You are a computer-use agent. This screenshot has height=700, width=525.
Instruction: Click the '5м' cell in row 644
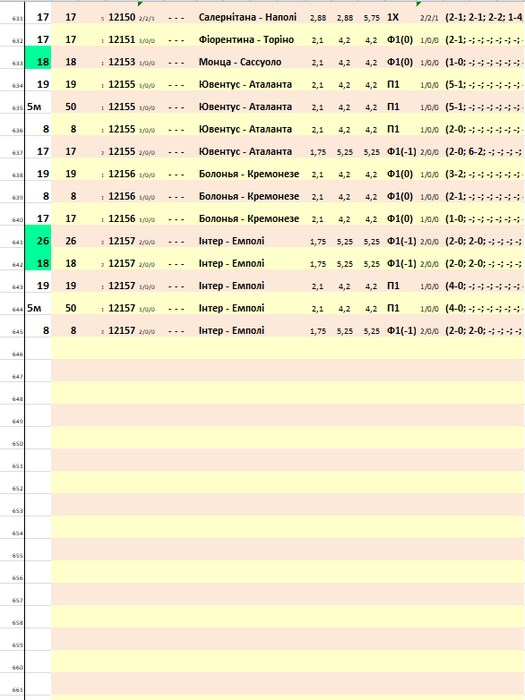(x=34, y=308)
